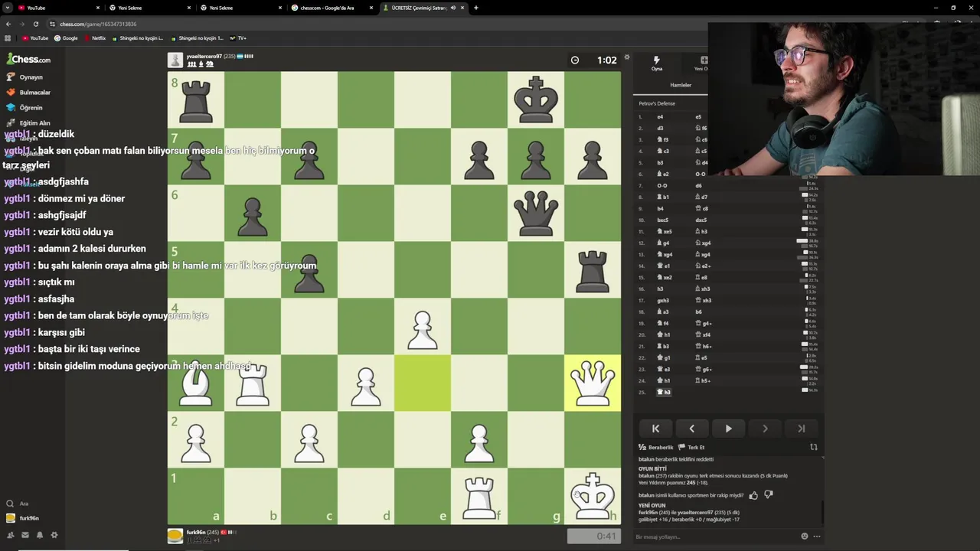This screenshot has height=551, width=980.
Task: Give a thumbs down for opponent btalun
Action: (x=769, y=495)
